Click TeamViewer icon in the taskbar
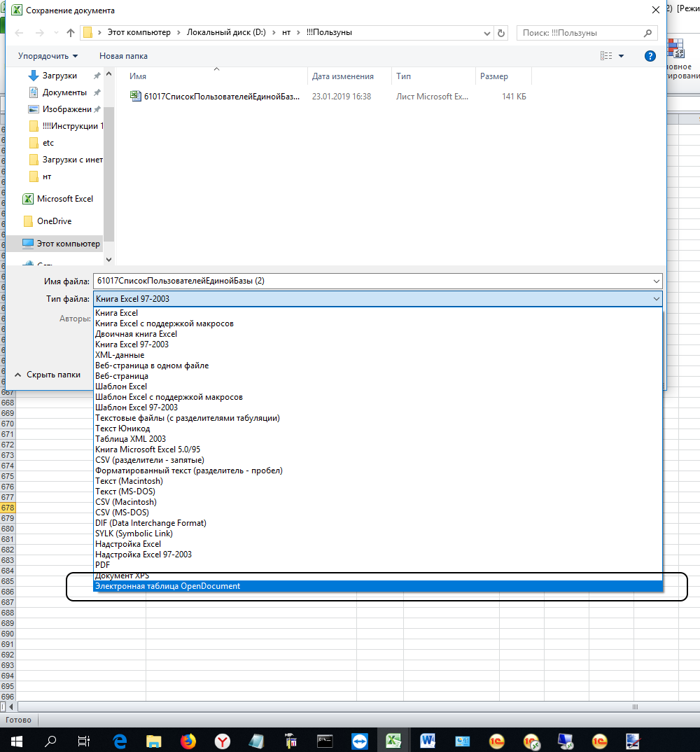This screenshot has width=700, height=752. coord(359,741)
